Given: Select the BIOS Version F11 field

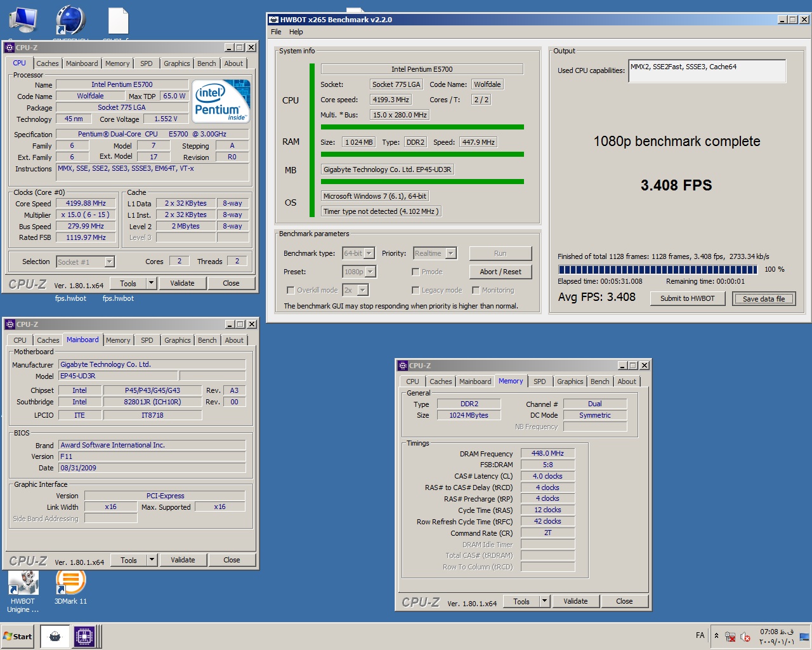Looking at the screenshot, I should [x=152, y=456].
